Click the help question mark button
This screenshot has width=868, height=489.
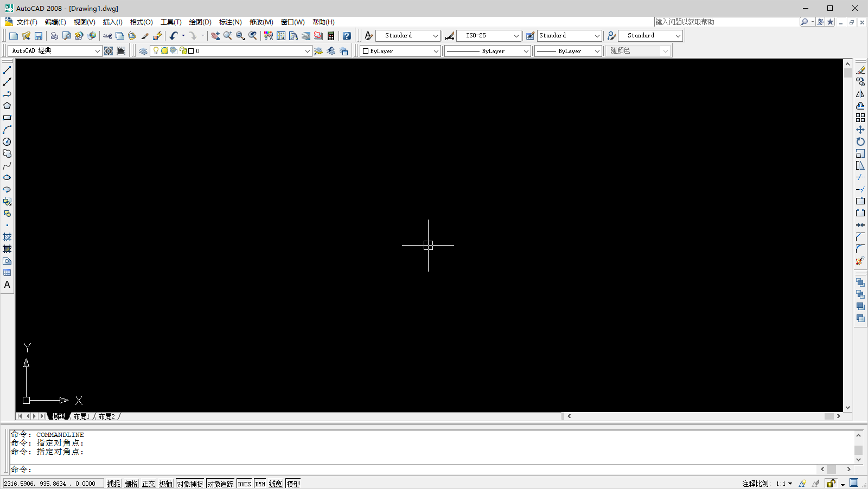point(347,35)
